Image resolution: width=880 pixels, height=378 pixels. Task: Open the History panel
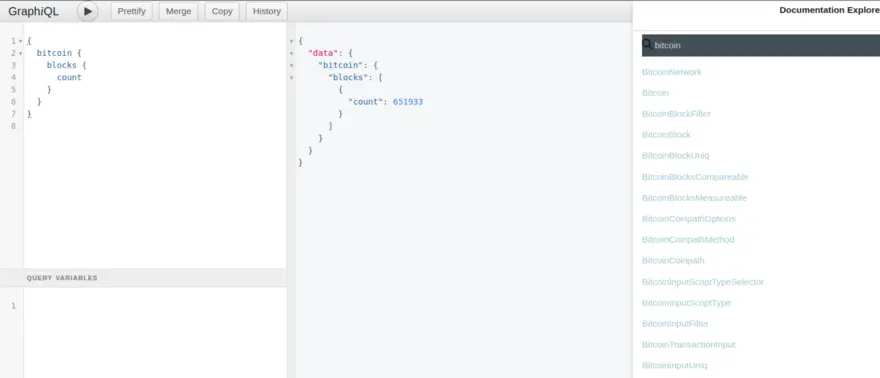click(x=267, y=11)
